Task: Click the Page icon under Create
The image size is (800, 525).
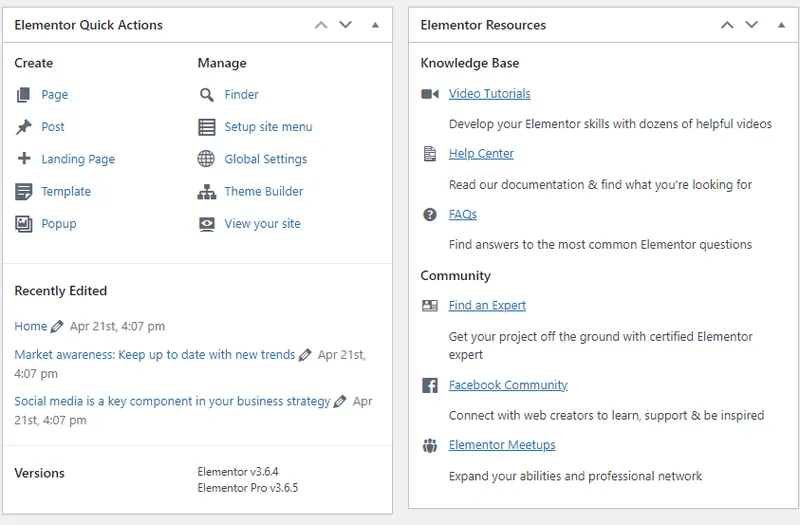Action: coord(23,95)
